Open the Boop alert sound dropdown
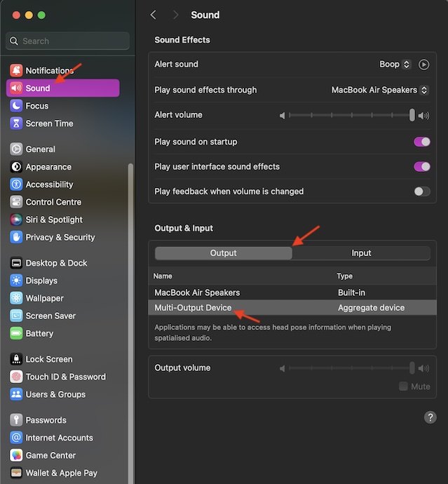Screen dimensions: 448x484 395,65
